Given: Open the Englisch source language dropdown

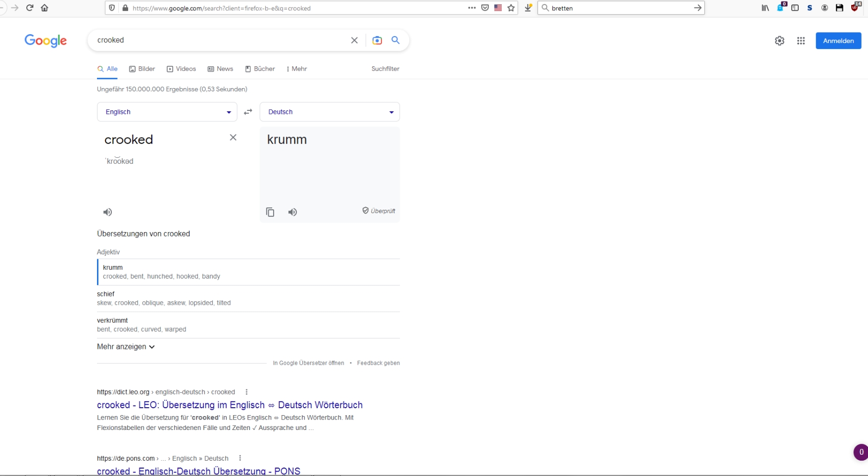Looking at the screenshot, I should pos(167,112).
